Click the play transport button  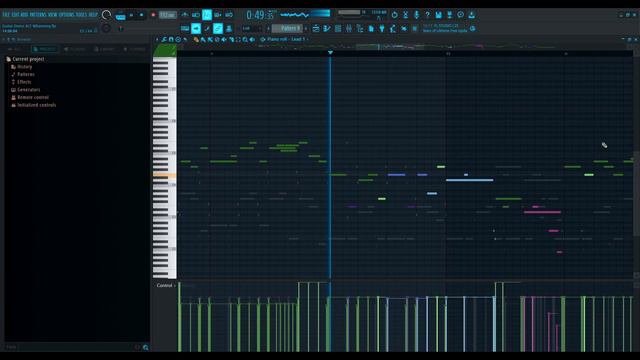coord(131,15)
